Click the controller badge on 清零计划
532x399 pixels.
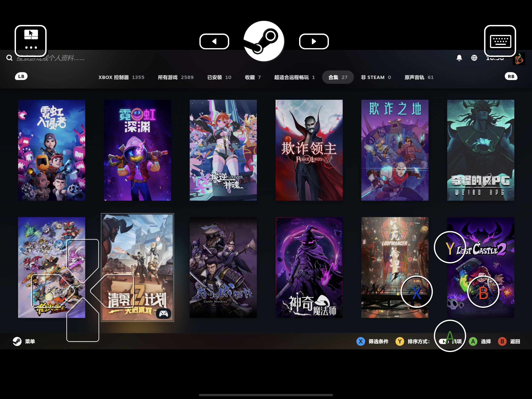click(164, 313)
